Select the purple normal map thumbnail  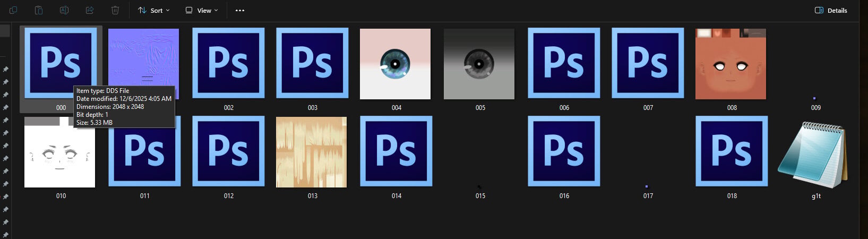click(x=143, y=64)
